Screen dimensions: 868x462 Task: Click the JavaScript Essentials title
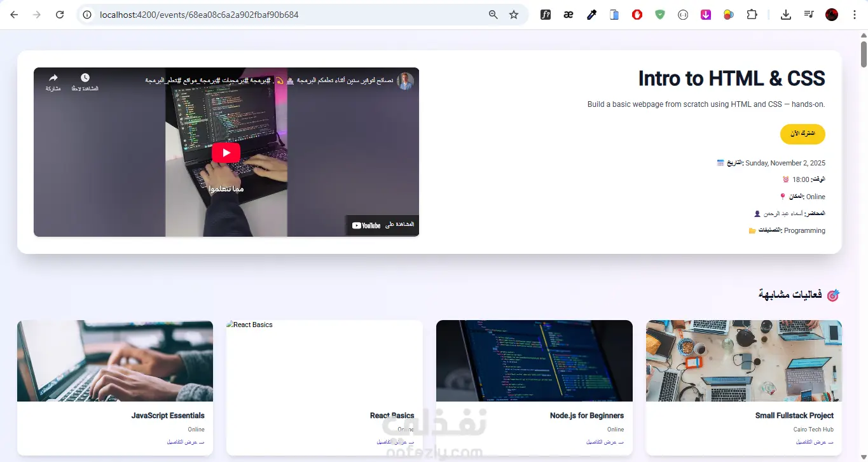(x=168, y=416)
